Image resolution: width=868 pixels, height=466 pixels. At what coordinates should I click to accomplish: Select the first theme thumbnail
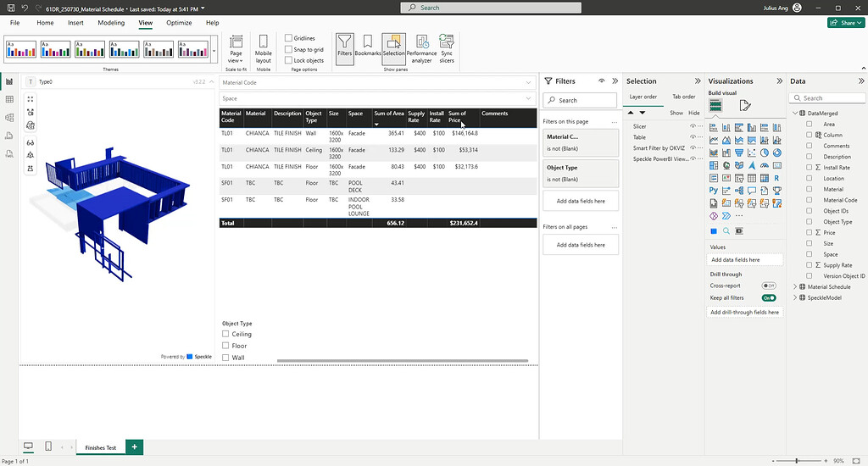21,49
